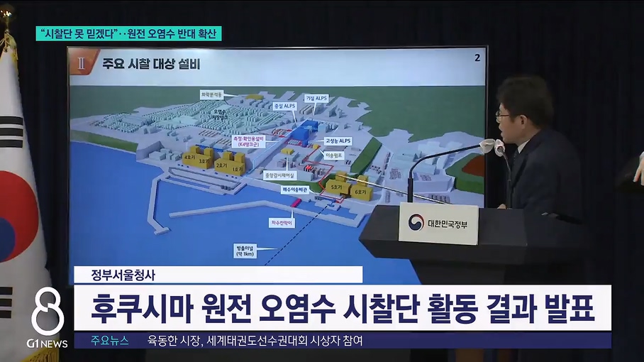Click the orange 'II' section badge on slide

point(82,62)
